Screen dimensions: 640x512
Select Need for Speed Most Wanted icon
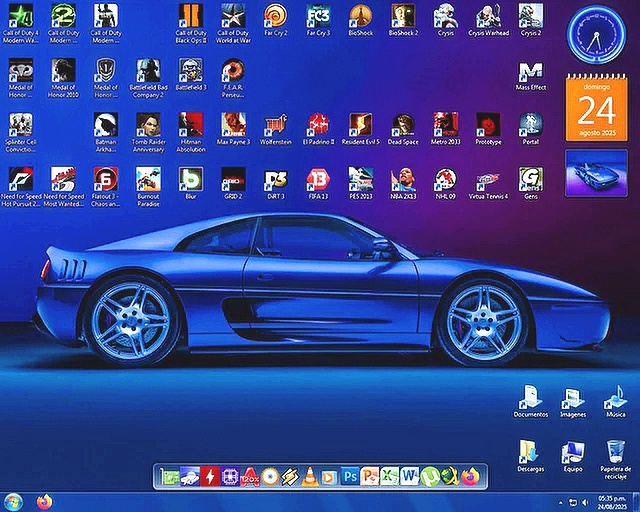click(63, 187)
